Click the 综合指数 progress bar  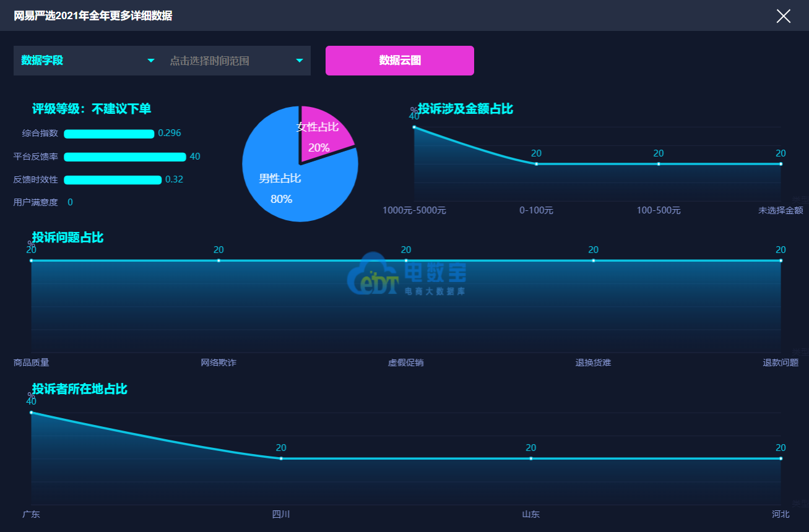[109, 134]
